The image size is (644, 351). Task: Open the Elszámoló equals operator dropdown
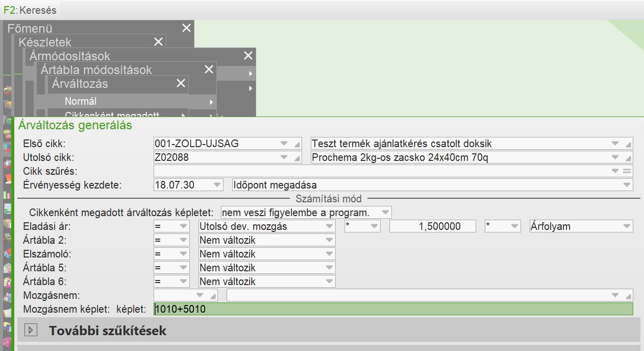coord(184,254)
